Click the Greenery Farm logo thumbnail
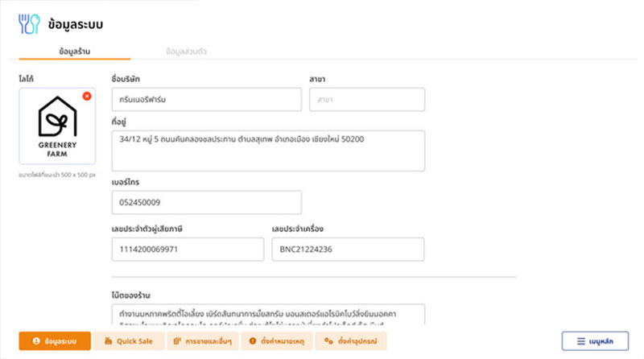This screenshot has width=644, height=359. tap(57, 126)
